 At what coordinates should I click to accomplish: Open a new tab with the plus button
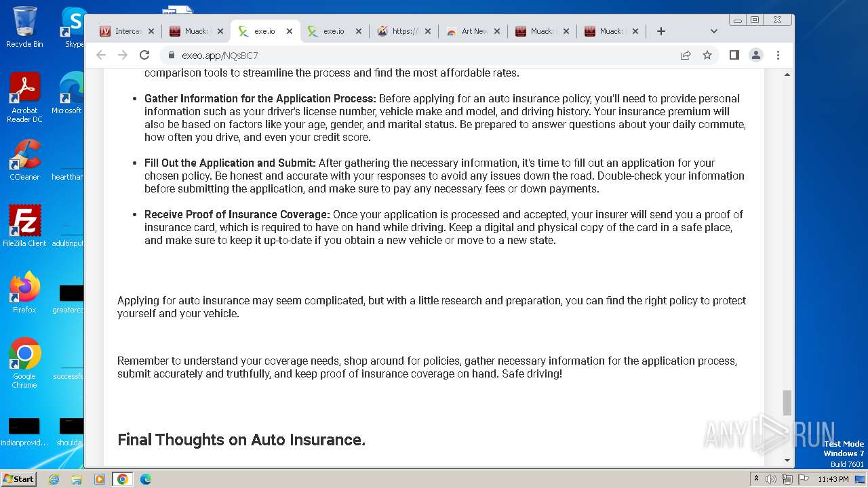(x=661, y=31)
